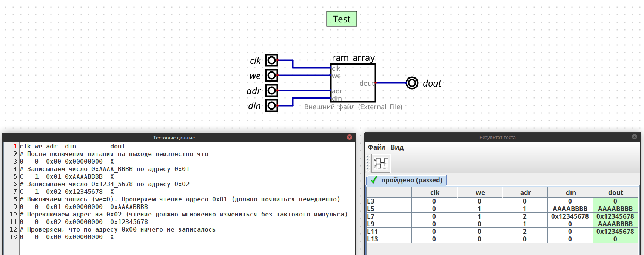The height and width of the screenshot is (255, 644).
Task: Click the Внешний файл (External File) label
Action: coord(353,107)
